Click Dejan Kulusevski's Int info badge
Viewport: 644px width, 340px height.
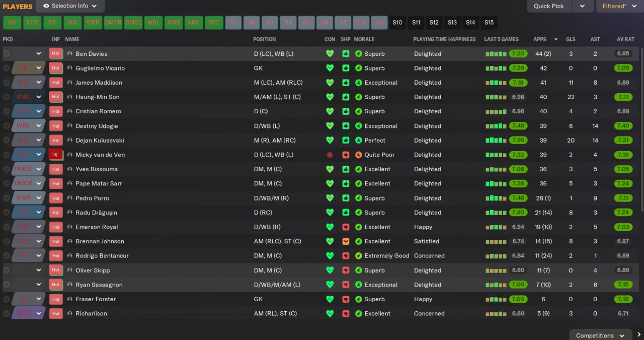(x=55, y=140)
